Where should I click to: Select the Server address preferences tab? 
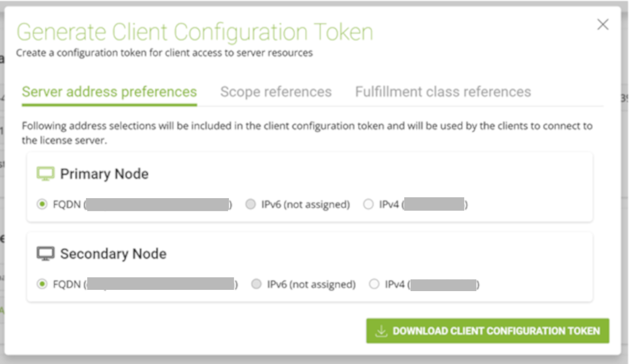click(x=109, y=92)
